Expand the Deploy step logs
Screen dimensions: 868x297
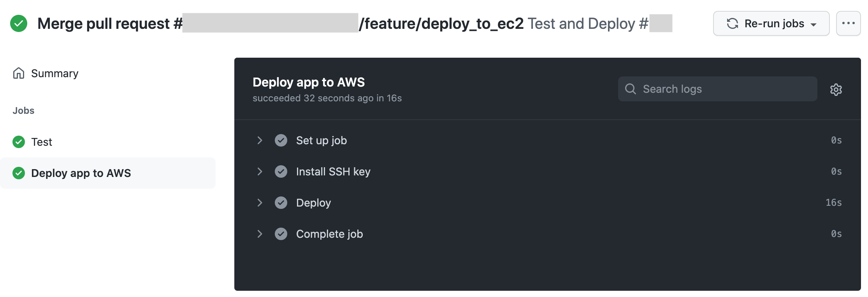tap(260, 203)
